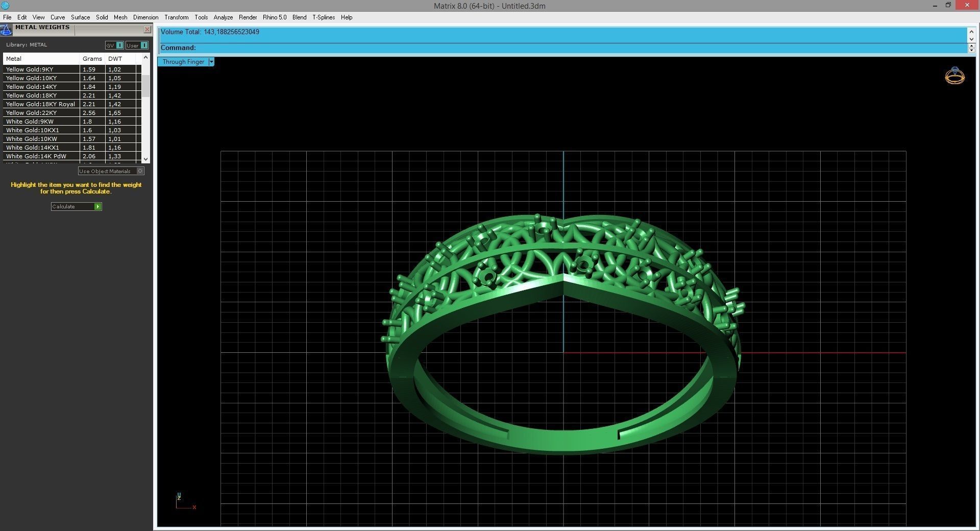980x531 pixels.
Task: Open the Dimension menu
Action: (x=145, y=17)
